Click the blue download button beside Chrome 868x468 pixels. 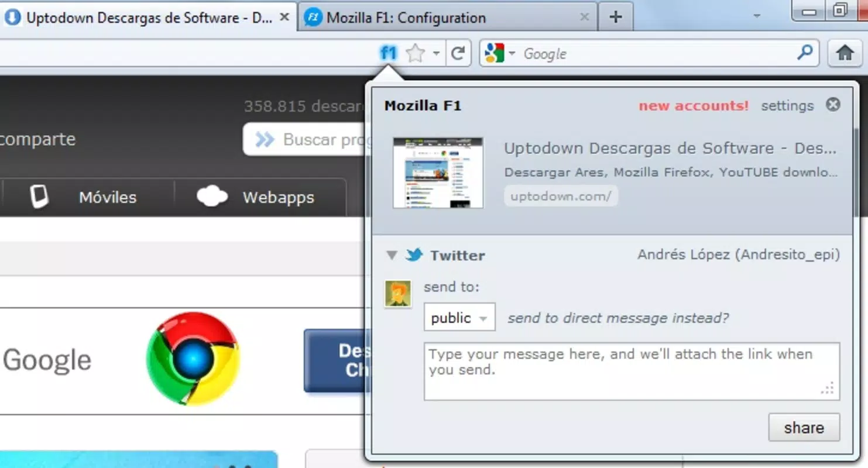(334, 360)
